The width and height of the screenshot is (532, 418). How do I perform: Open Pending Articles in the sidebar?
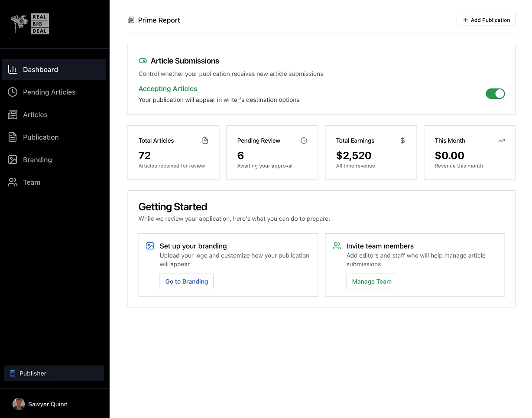(x=54, y=92)
